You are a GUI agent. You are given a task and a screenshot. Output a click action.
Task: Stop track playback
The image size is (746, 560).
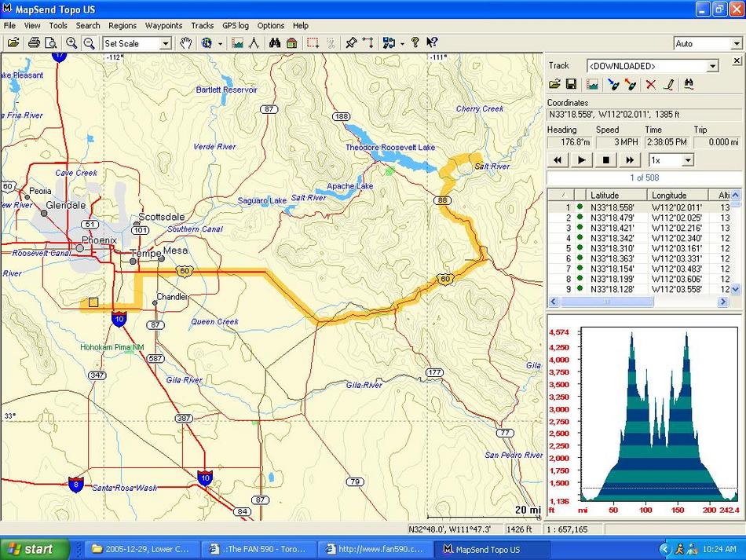coord(605,160)
